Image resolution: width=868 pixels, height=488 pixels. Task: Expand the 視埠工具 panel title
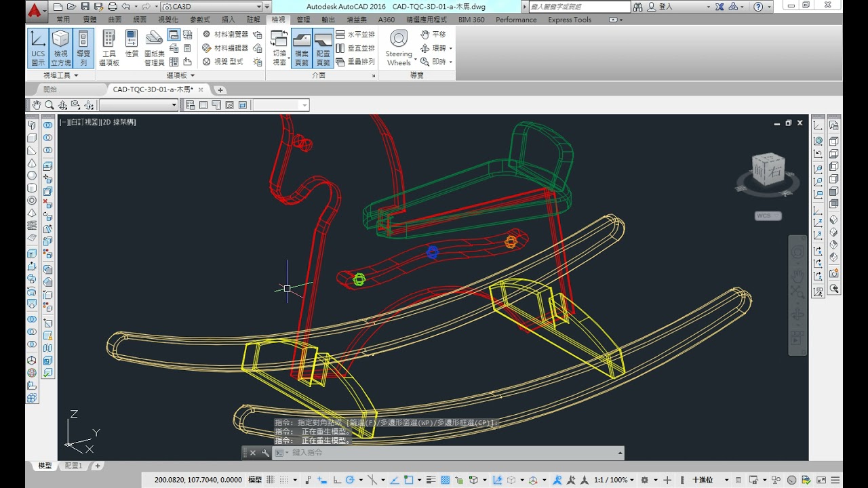(x=60, y=75)
